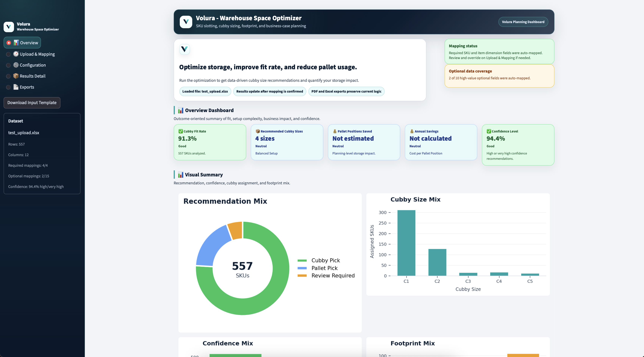The height and width of the screenshot is (357, 644).
Task: Click the chart icon in Visual Summary heading
Action: coord(181,175)
